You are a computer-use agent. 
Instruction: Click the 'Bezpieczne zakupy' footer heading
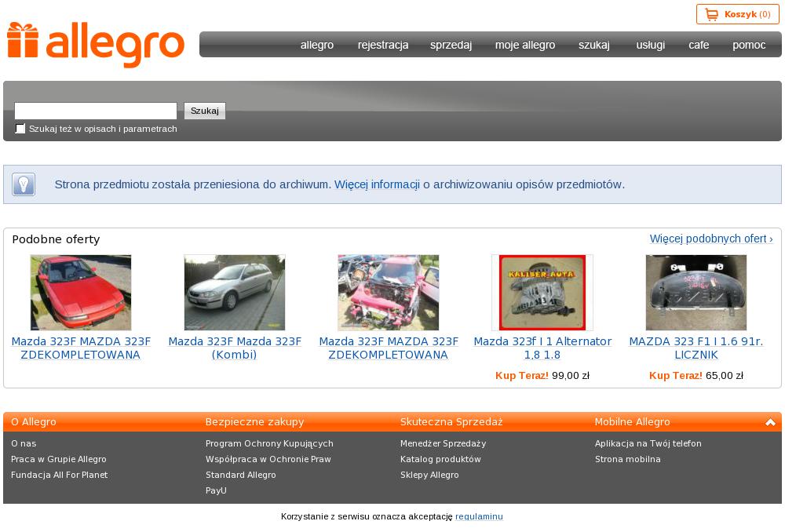click(x=255, y=422)
